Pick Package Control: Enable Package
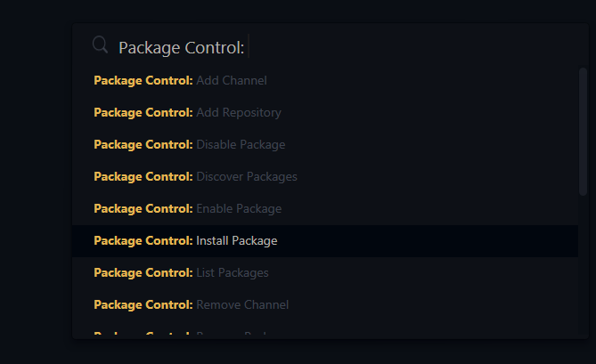The height and width of the screenshot is (364, 596). click(x=239, y=209)
